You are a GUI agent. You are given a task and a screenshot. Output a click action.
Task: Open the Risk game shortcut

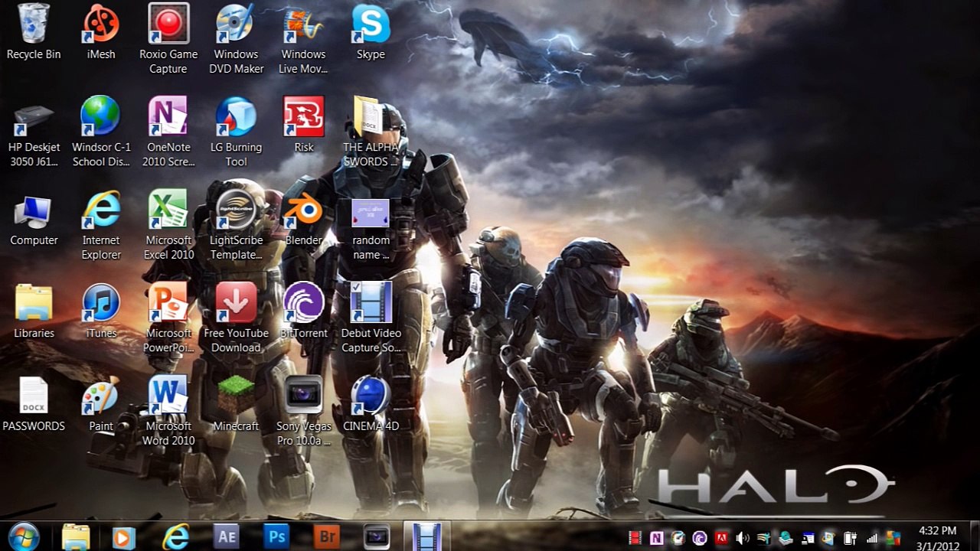tap(304, 126)
